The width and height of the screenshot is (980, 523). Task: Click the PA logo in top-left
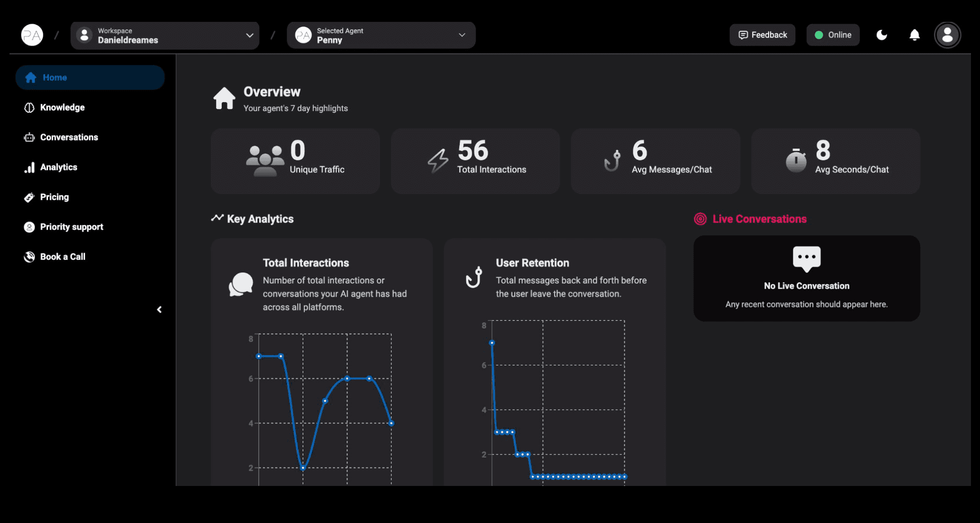coord(32,35)
